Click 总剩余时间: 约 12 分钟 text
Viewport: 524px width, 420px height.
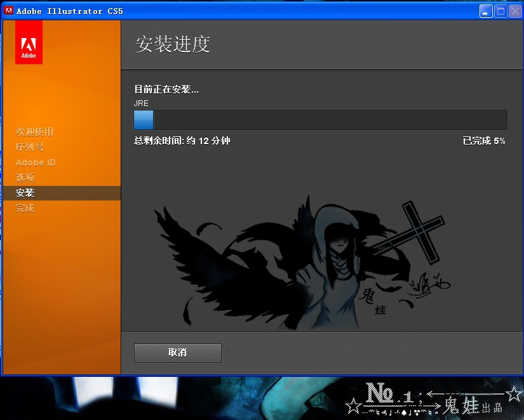(182, 141)
